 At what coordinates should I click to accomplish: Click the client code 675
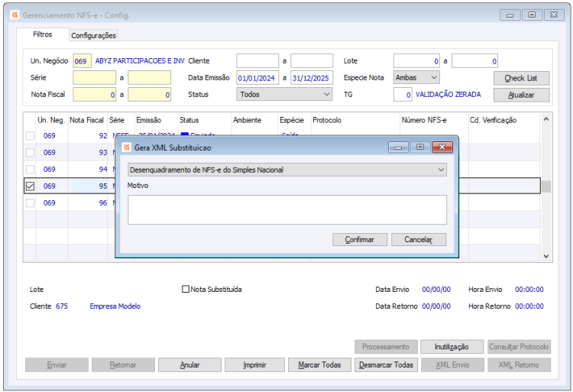coord(62,306)
